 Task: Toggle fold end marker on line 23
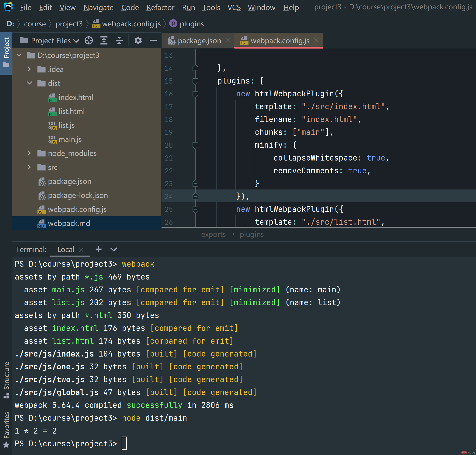coord(195,184)
